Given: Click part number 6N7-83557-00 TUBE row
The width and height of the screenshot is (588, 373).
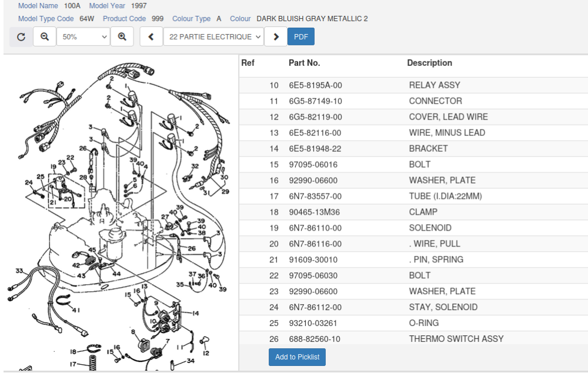Looking at the screenshot, I should [x=315, y=197].
